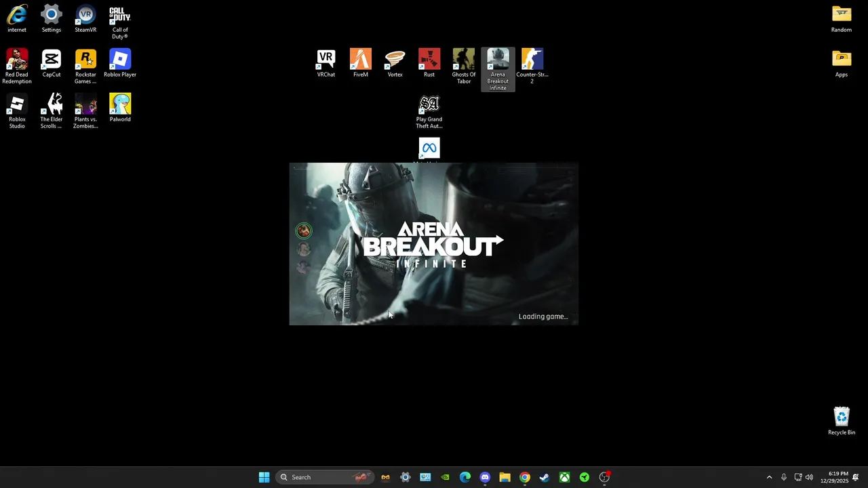Viewport: 868px width, 488px height.
Task: Click the "Loading game..." status text
Action: tap(543, 317)
